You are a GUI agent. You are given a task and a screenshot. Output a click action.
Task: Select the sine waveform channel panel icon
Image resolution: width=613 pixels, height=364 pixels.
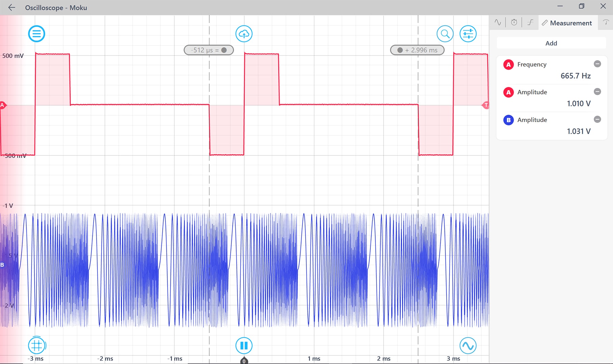point(497,22)
